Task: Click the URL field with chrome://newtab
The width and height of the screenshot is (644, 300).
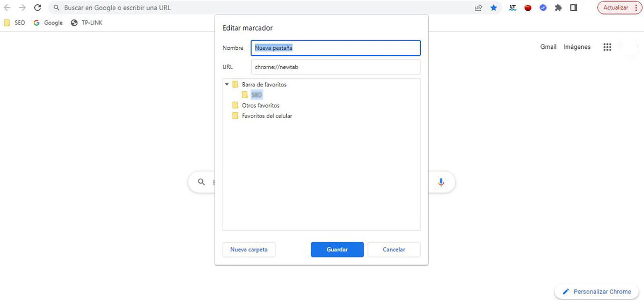Action: tap(335, 67)
